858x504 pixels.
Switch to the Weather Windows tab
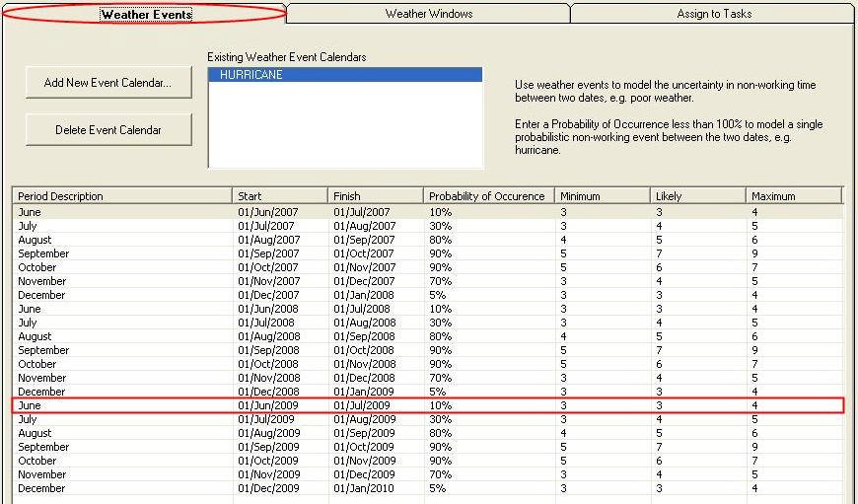click(x=428, y=14)
